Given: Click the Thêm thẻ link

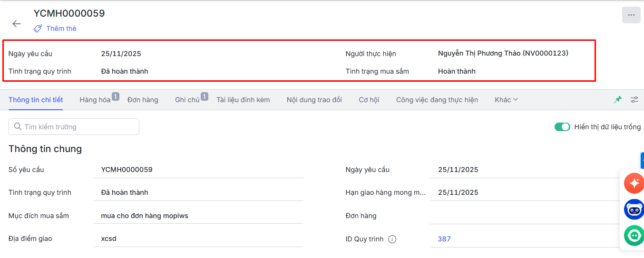Looking at the screenshot, I should (61, 29).
